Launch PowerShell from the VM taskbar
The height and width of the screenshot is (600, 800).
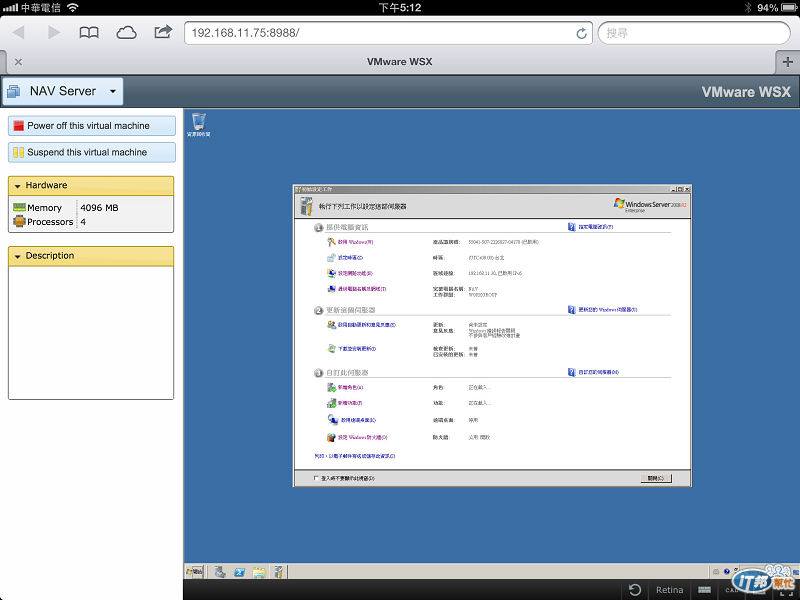[x=239, y=572]
